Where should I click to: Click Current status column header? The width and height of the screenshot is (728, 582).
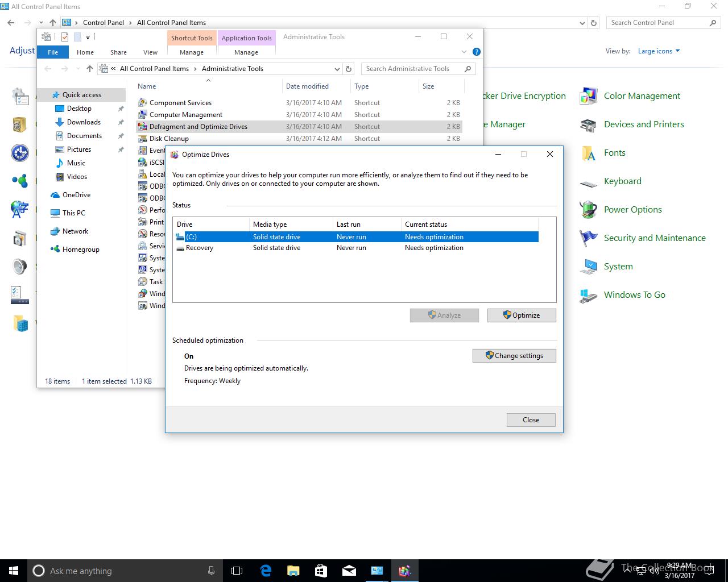tap(469, 225)
